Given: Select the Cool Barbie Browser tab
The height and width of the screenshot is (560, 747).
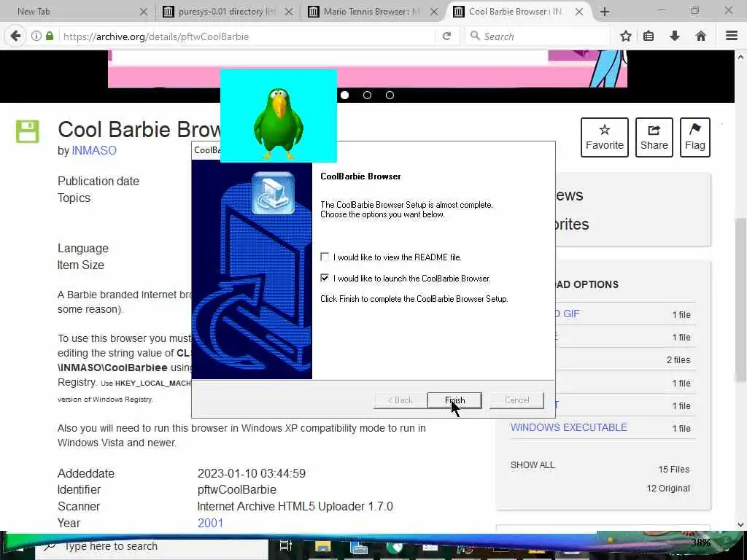Looking at the screenshot, I should click(x=514, y=12).
